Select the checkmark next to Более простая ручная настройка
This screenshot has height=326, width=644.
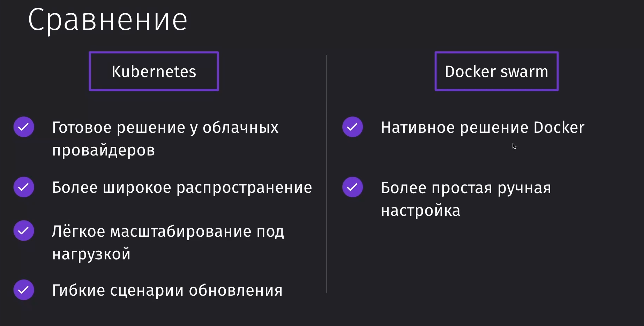(x=352, y=187)
